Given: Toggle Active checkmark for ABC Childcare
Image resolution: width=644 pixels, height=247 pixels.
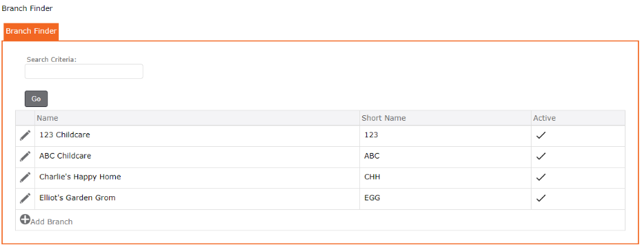Looking at the screenshot, I should coord(541,156).
